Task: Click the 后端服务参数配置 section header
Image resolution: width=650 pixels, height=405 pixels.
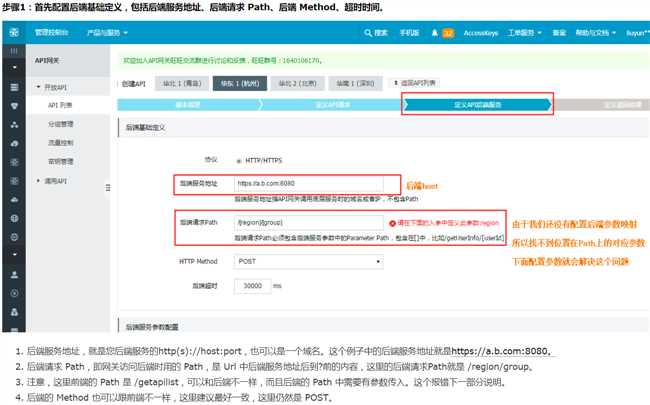Action: coord(152,327)
